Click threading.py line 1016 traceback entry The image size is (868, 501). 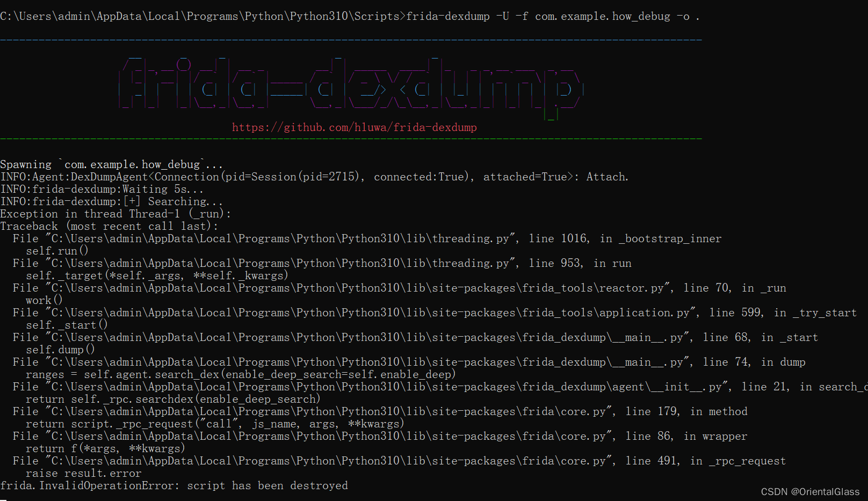[367, 238]
